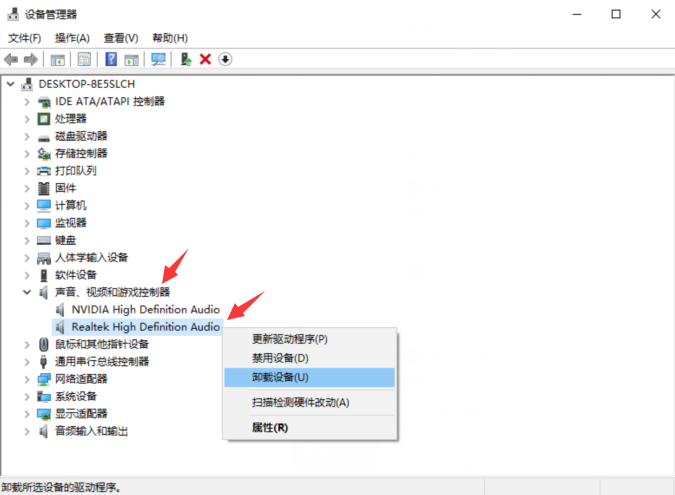
Task: Select the 音频输入和输出 tree item
Action: [91, 431]
